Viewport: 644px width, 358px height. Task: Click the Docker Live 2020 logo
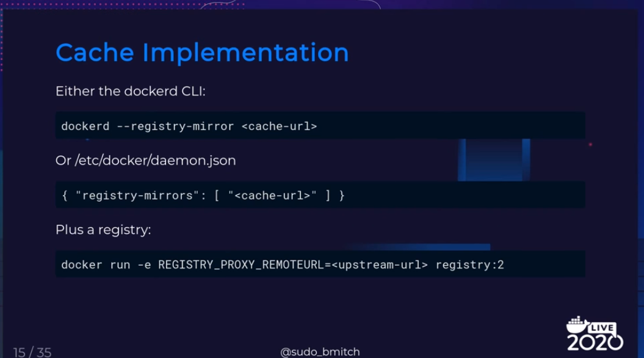pos(595,334)
